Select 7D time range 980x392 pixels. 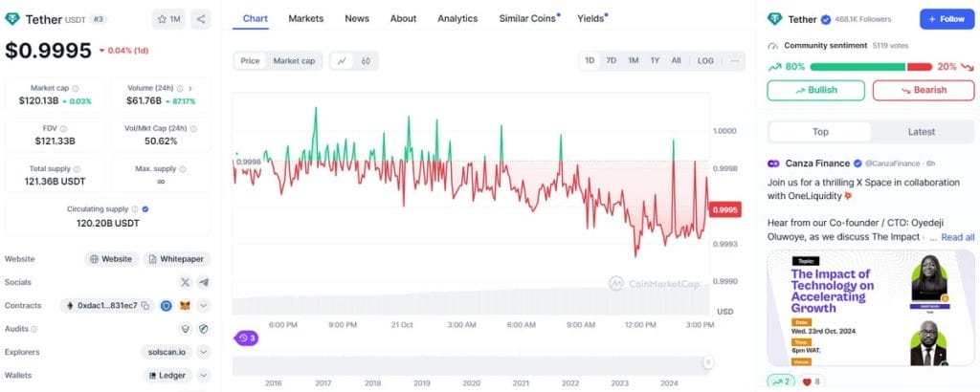tap(612, 60)
